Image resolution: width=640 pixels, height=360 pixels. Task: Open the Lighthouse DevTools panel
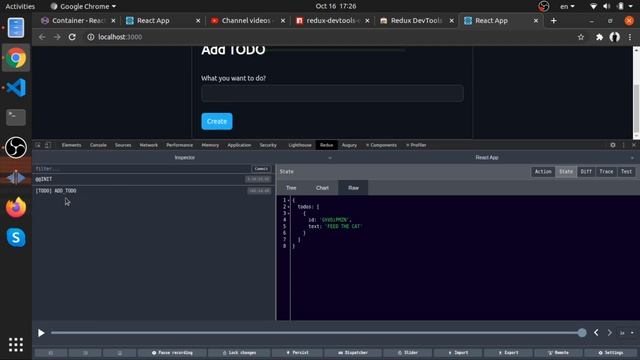[300, 145]
